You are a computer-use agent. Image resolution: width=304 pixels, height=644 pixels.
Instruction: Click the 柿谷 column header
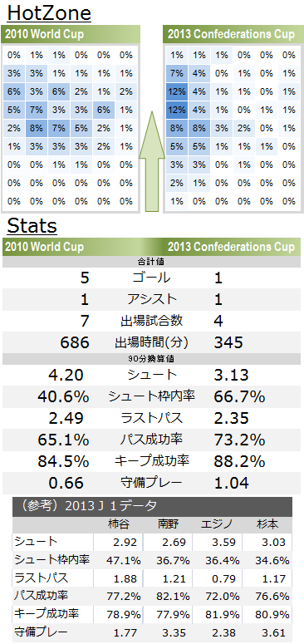[118, 524]
